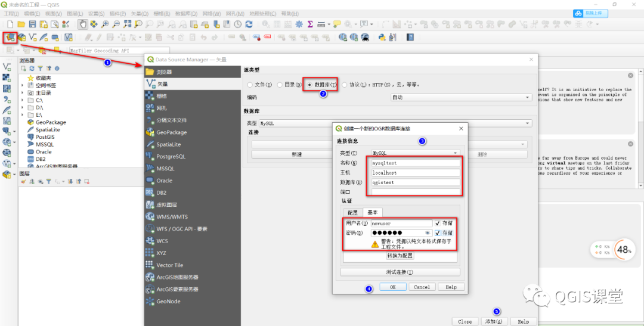Expand the 空间书签 tree node
Image resolution: width=644 pixels, height=326 pixels.
(22, 85)
